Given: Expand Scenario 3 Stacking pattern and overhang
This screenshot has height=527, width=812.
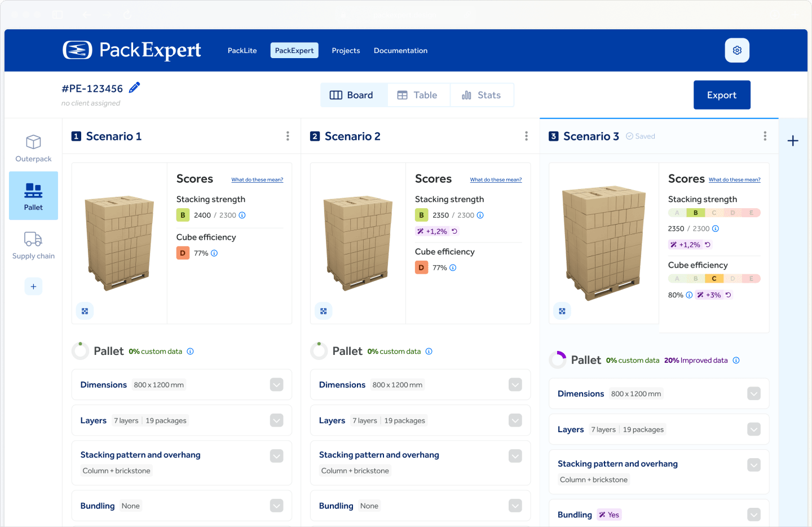Looking at the screenshot, I should coord(754,465).
